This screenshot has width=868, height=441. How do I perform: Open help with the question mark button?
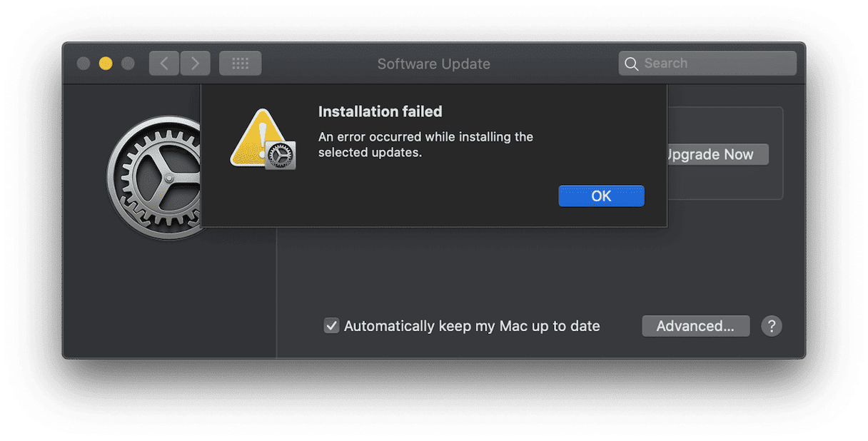772,326
